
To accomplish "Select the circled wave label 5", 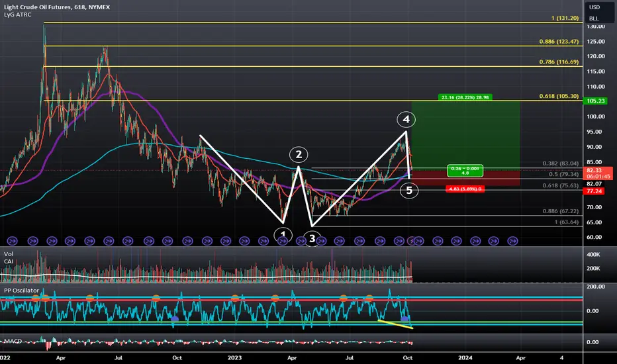I will pyautogui.click(x=409, y=191).
